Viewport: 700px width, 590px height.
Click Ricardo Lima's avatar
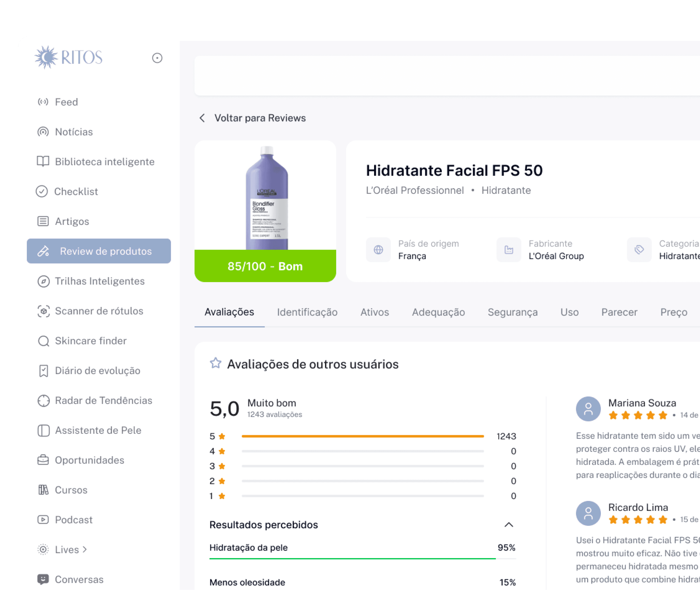pos(588,513)
